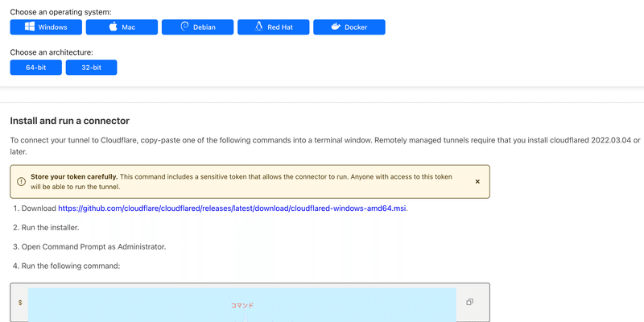The height and width of the screenshot is (322, 644).
Task: Click the 'Choose an operating system:' label
Action: [61, 12]
